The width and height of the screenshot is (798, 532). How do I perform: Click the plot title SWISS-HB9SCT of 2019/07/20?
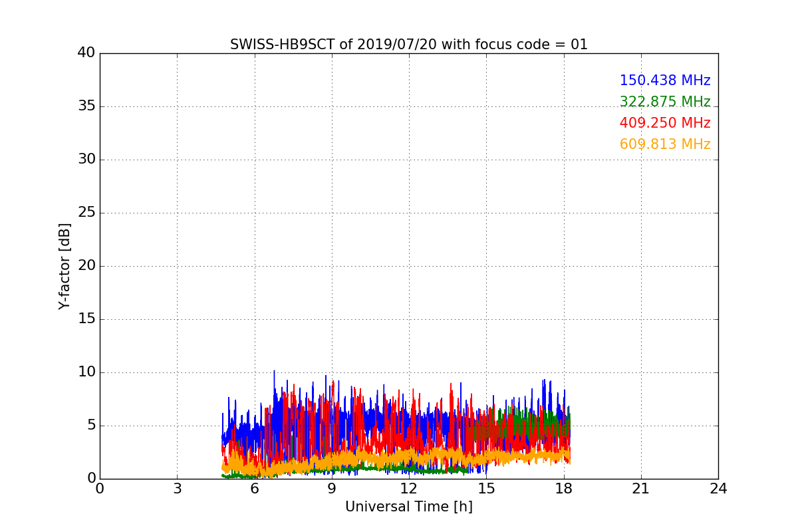point(409,45)
